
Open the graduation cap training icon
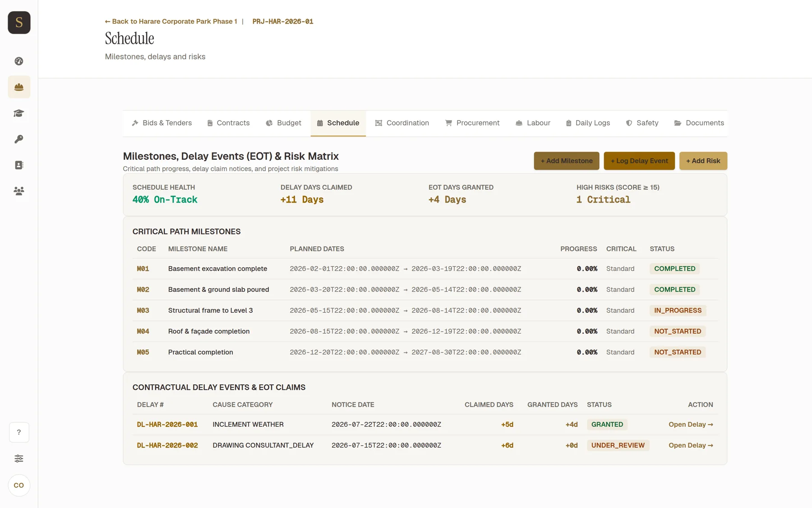(x=19, y=113)
